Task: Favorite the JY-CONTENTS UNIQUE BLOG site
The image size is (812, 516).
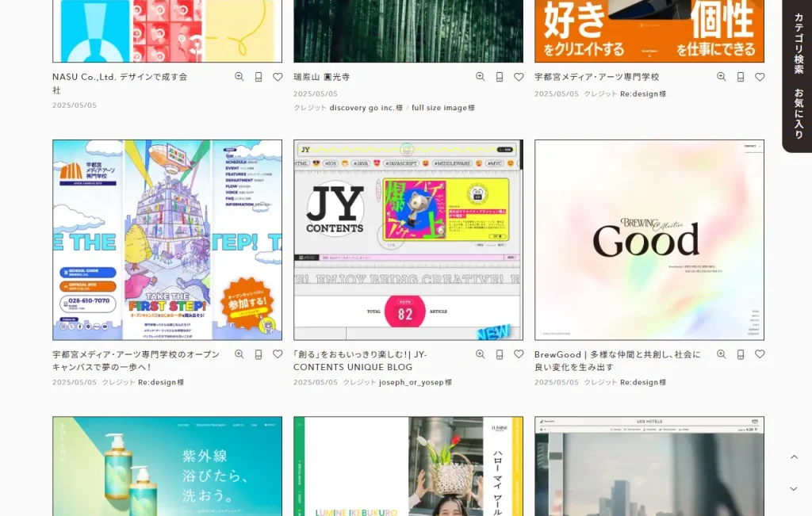Action: [x=519, y=354]
